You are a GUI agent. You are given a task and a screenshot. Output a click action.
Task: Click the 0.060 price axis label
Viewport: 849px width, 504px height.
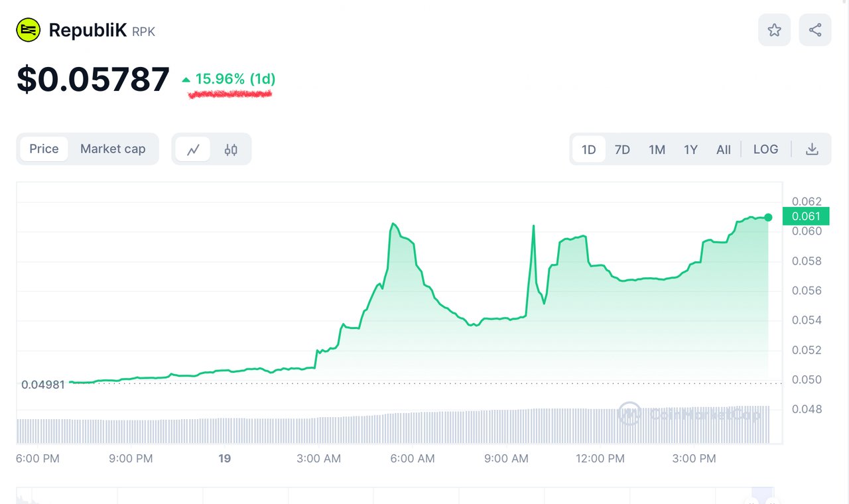coord(807,231)
